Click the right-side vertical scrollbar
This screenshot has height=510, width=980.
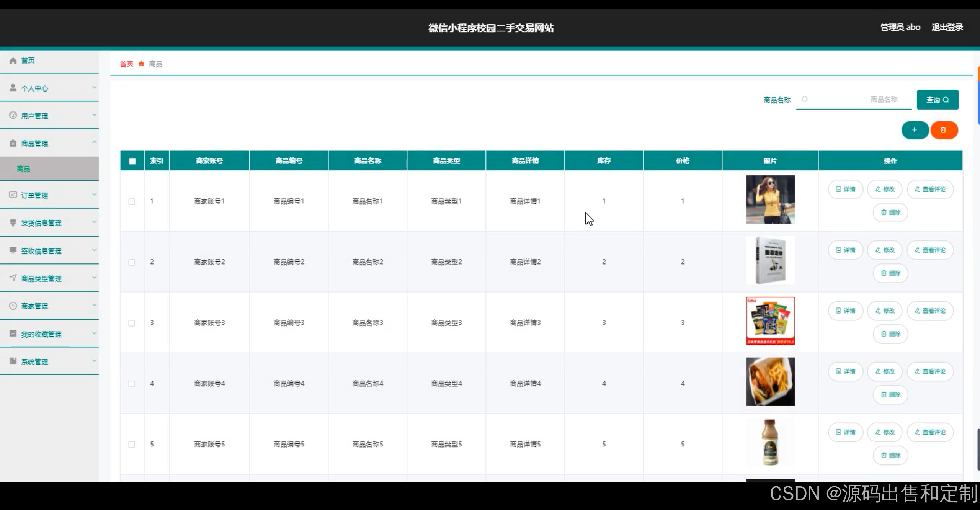tap(978, 450)
